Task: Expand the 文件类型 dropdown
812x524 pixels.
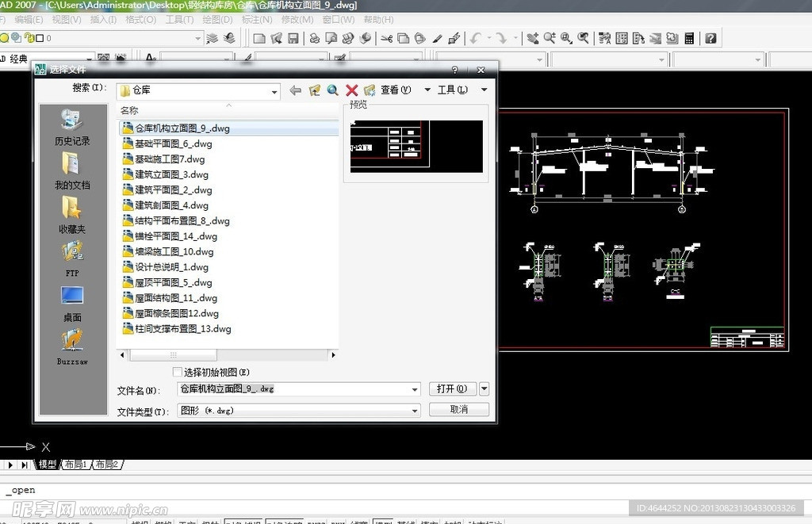Action: click(415, 411)
